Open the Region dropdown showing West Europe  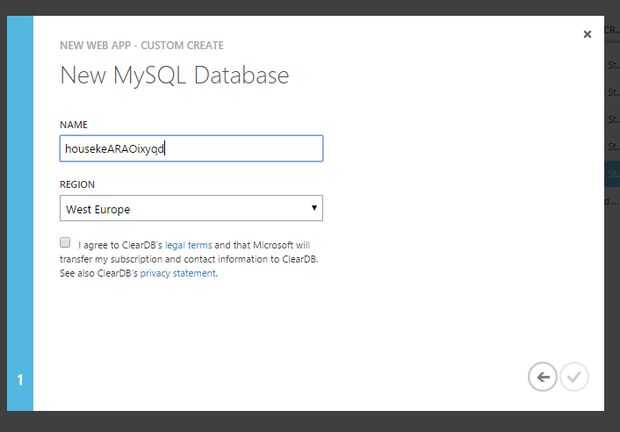[190, 209]
